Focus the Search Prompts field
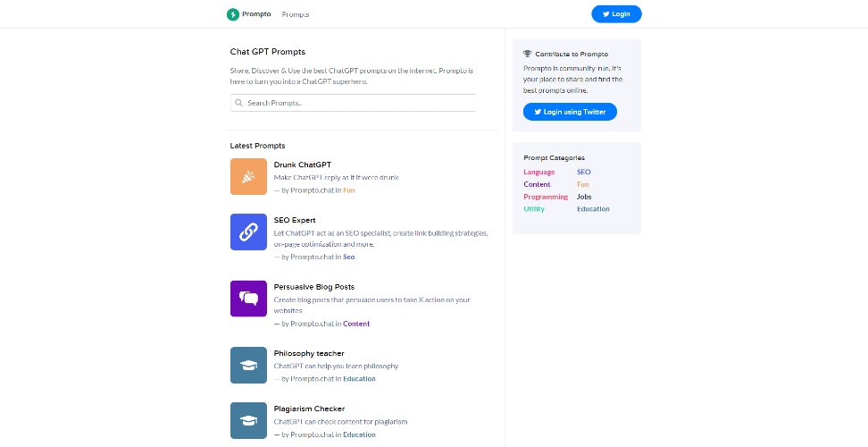This screenshot has width=868, height=447. 353,103
